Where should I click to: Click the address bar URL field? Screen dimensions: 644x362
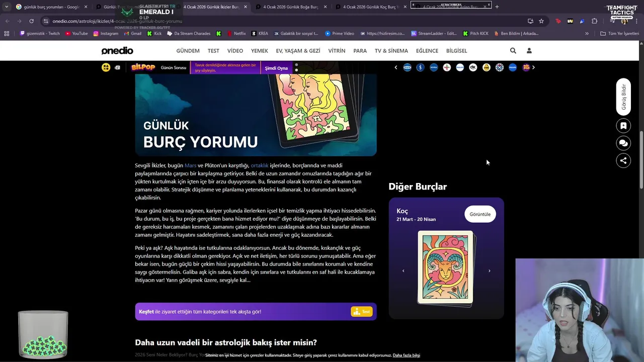pos(282,21)
